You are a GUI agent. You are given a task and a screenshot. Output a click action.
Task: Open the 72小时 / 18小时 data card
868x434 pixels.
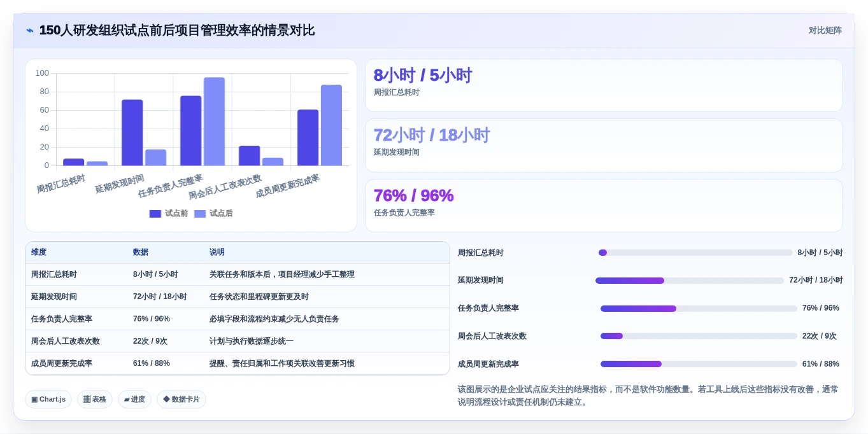tap(604, 145)
